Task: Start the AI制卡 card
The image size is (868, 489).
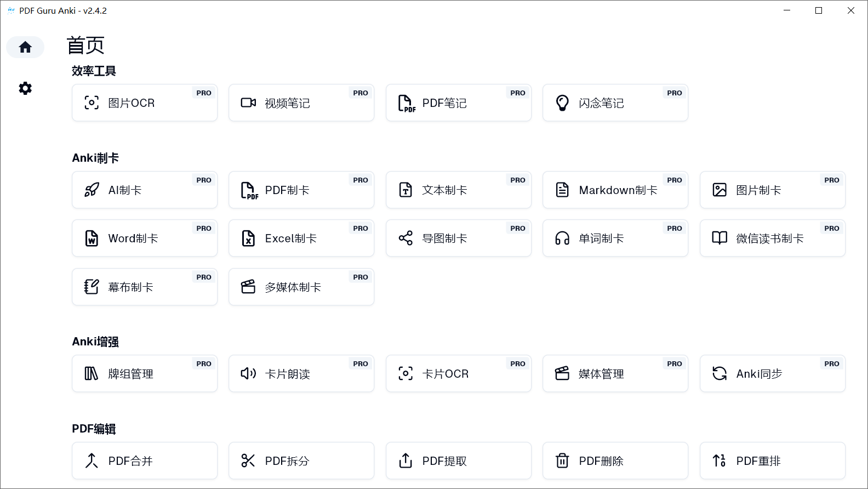Action: [145, 190]
